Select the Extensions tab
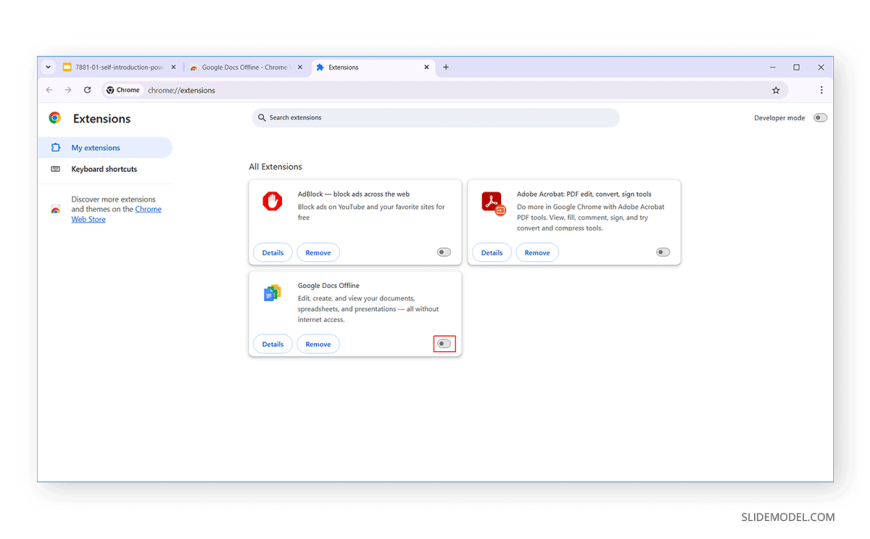 373,67
